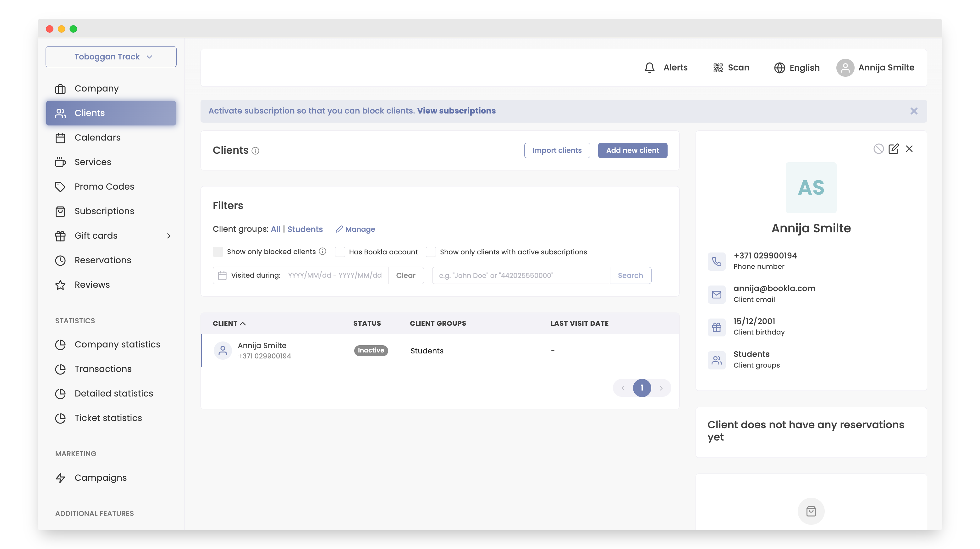The width and height of the screenshot is (980, 549).
Task: Click the info icon next to blocked clients
Action: tap(322, 251)
